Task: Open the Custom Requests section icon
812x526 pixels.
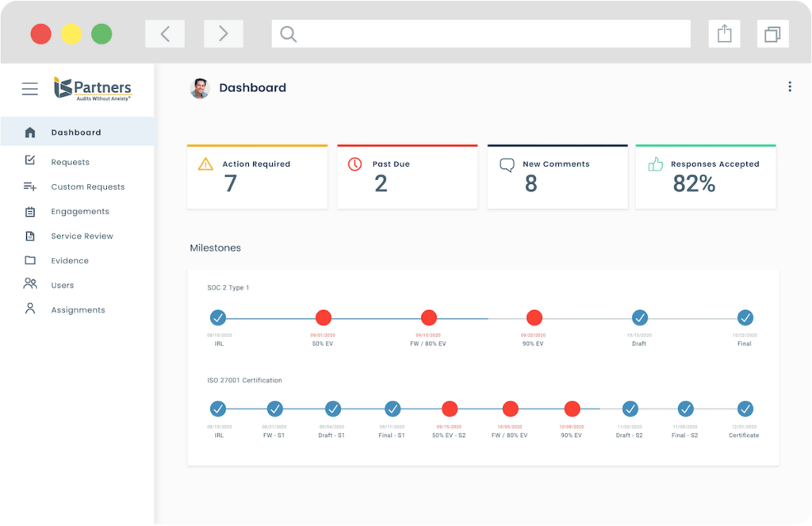Action: coord(29,186)
